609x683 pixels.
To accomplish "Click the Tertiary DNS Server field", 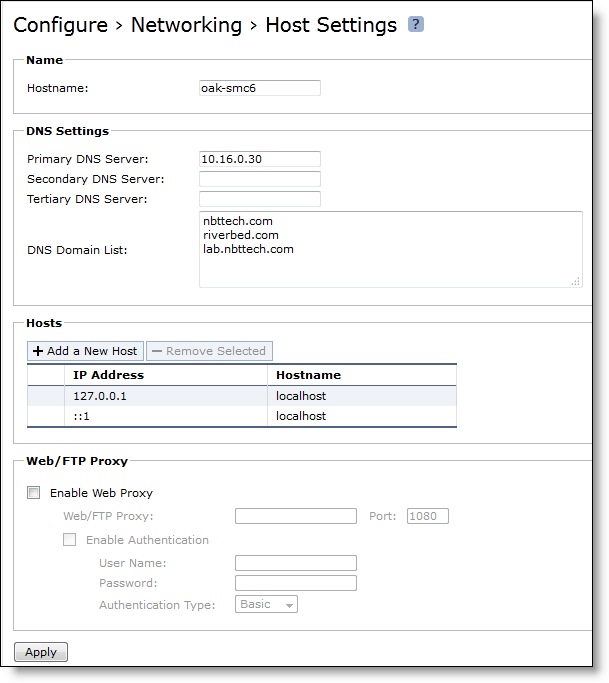I will click(x=260, y=199).
